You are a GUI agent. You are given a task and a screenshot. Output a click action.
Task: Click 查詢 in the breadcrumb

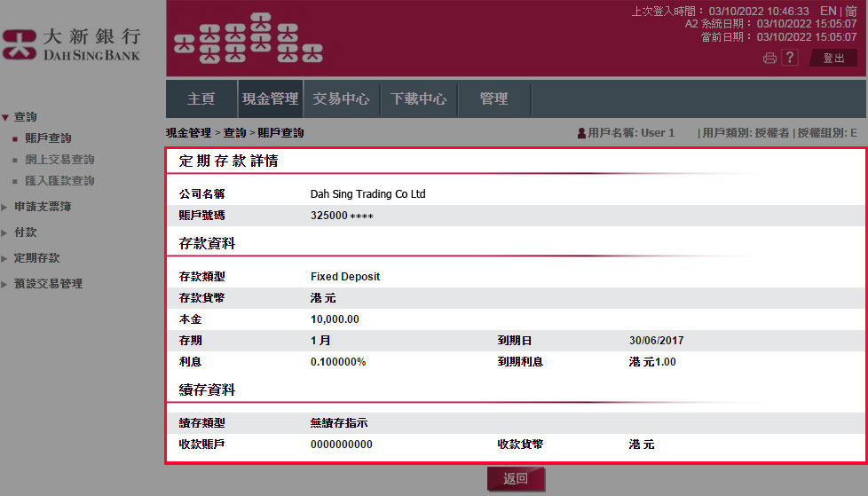point(234,133)
